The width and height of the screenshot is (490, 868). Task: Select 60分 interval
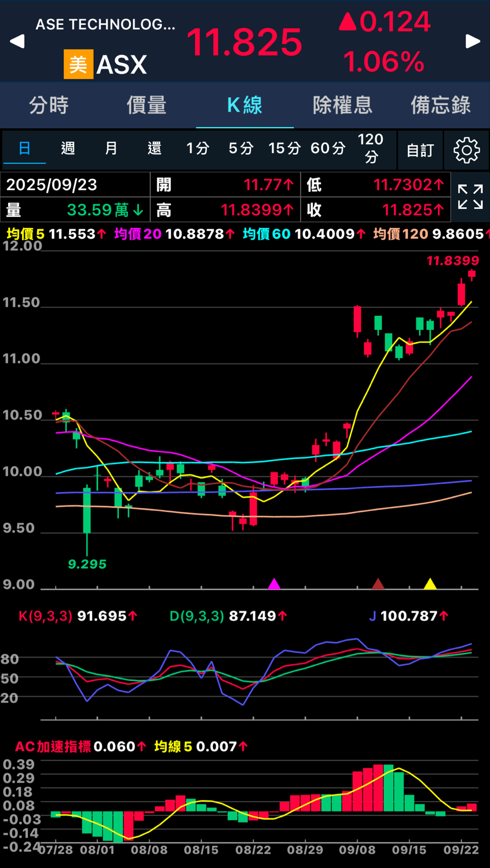(328, 148)
